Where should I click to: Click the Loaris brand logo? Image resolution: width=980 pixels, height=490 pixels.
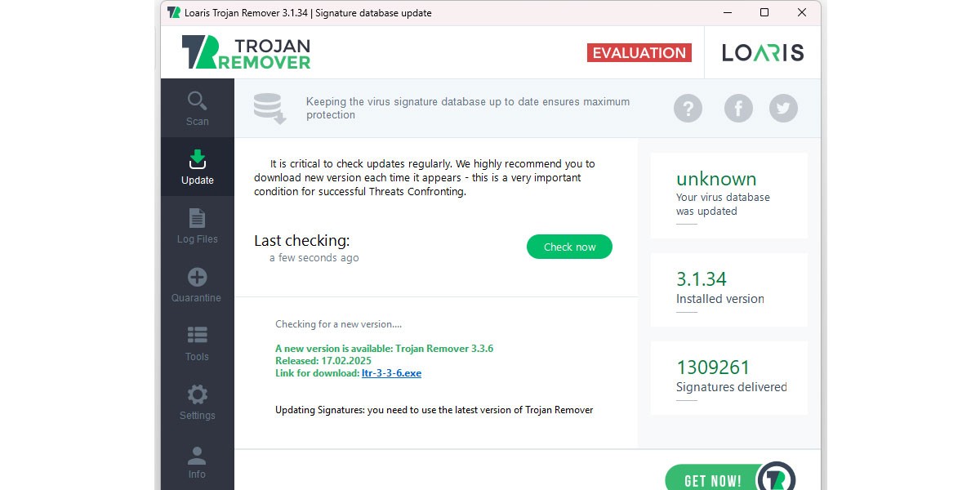(x=763, y=52)
